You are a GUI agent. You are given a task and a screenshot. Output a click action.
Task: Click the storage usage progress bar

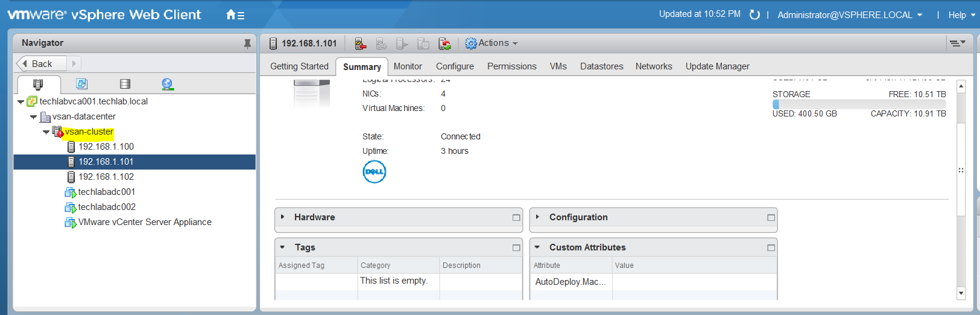click(x=859, y=104)
